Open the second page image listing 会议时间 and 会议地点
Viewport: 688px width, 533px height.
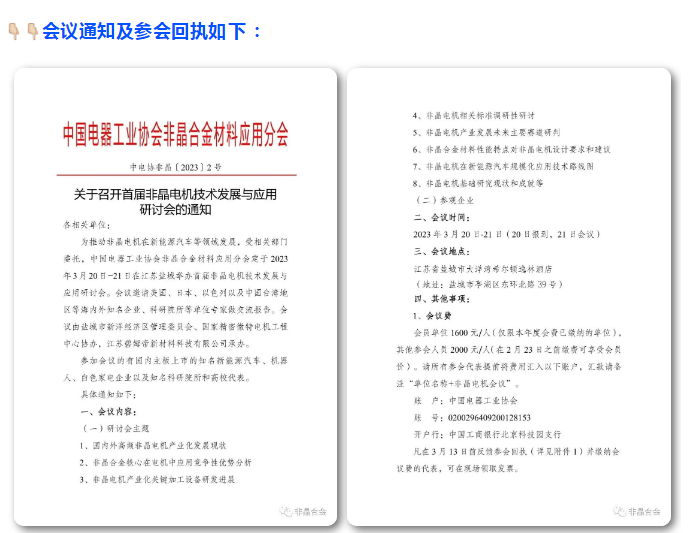tap(509, 297)
